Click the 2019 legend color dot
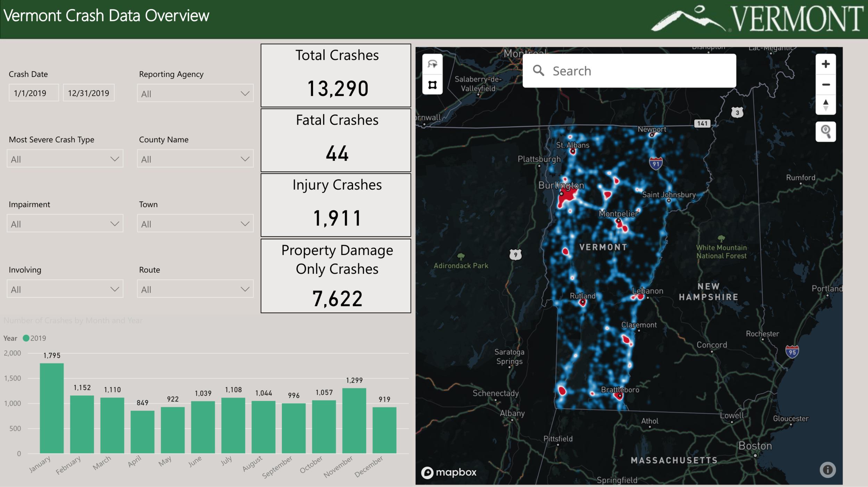 26,338
